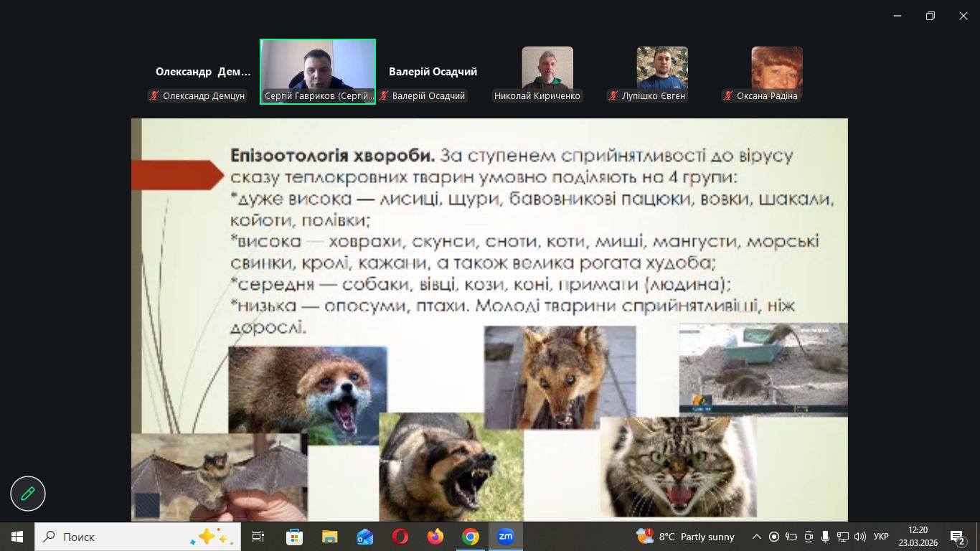Screen dimensions: 980x551
Task: Click the green annotation pencil button
Action: (x=28, y=494)
